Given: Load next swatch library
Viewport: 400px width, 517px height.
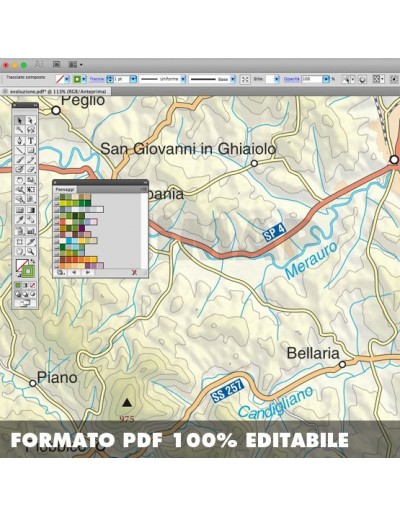Looking at the screenshot, I should click(x=87, y=272).
